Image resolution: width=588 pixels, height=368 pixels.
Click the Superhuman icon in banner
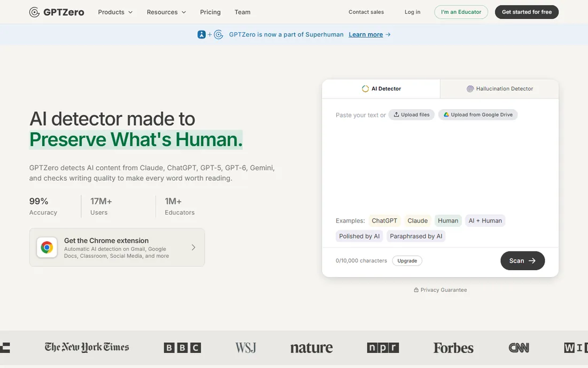pyautogui.click(x=202, y=35)
